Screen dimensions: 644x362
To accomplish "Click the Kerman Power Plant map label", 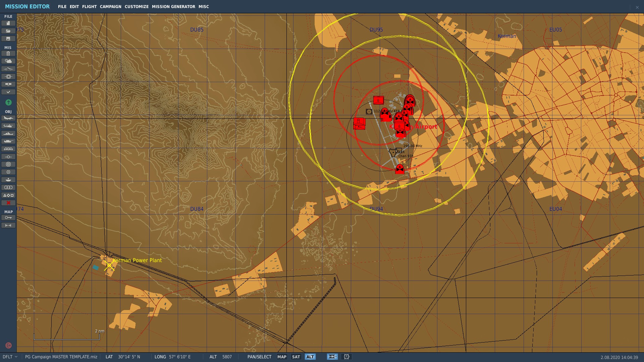I will (137, 260).
